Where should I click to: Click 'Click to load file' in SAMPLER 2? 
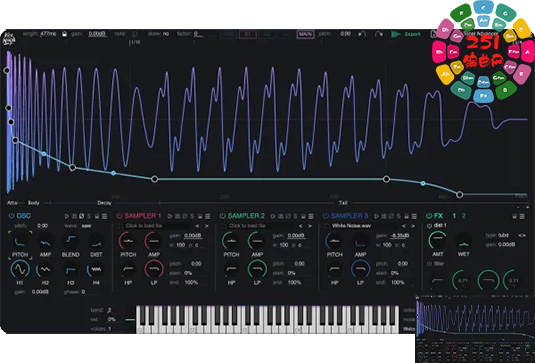247,226
